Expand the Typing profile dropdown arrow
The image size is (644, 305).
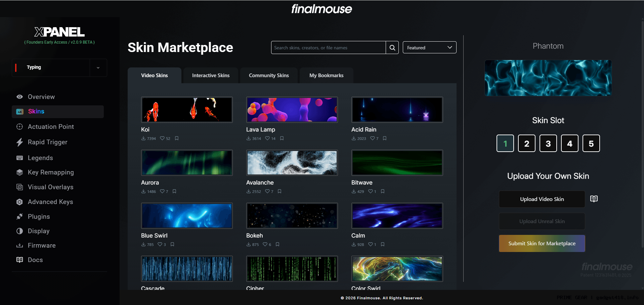[98, 68]
